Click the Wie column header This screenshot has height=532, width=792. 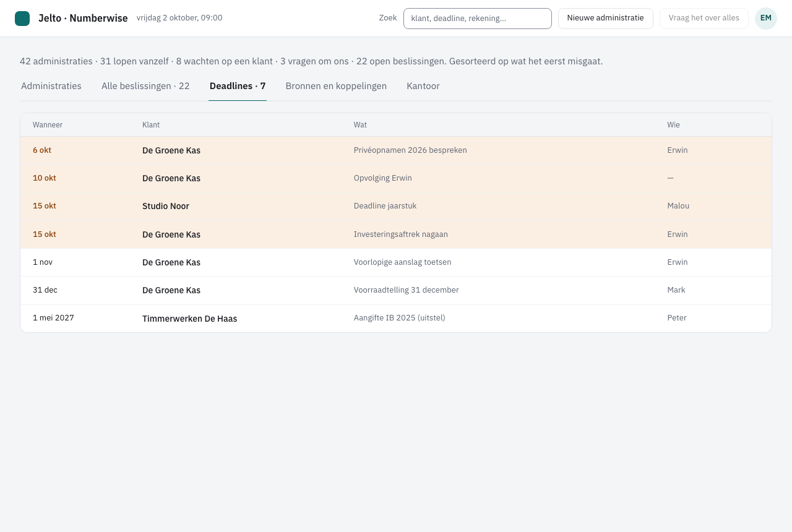[673, 125]
